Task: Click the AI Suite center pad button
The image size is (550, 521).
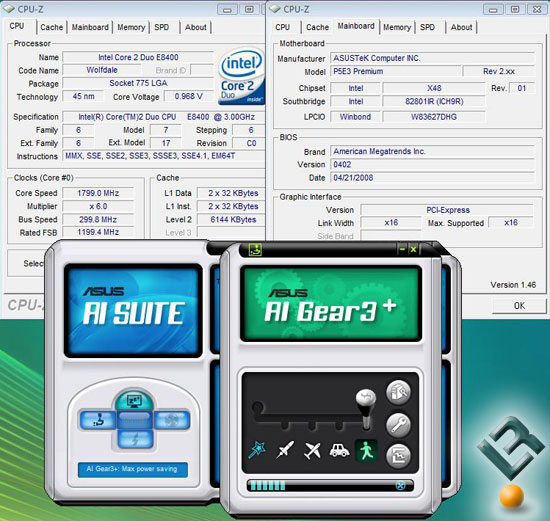Action: coord(135,420)
